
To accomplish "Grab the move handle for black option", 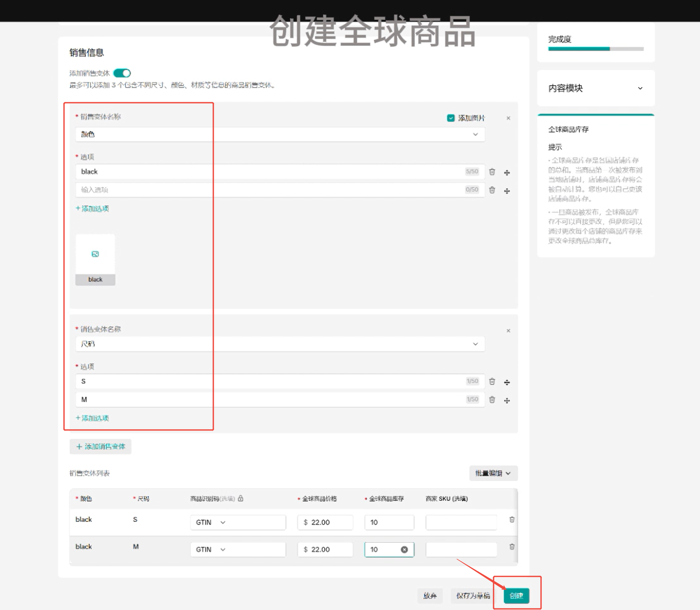I will pos(507,173).
